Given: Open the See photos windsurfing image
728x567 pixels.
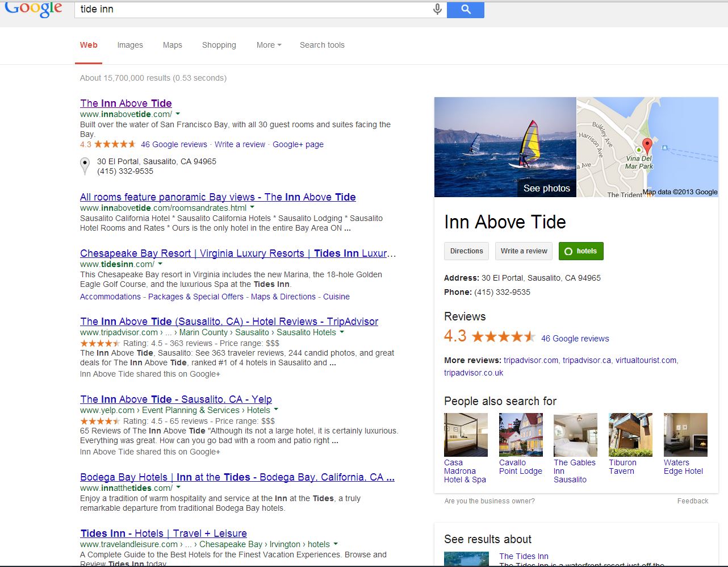Looking at the screenshot, I should [505, 147].
